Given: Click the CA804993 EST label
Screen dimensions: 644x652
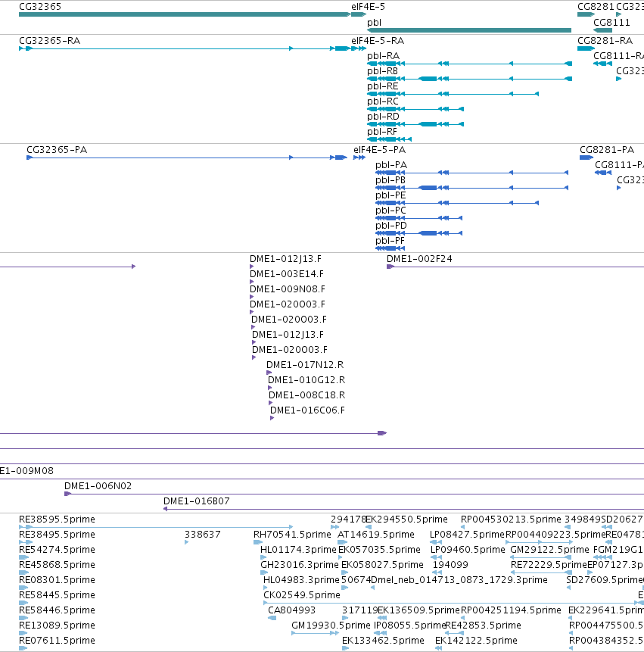Looking at the screenshot, I should point(291,610).
